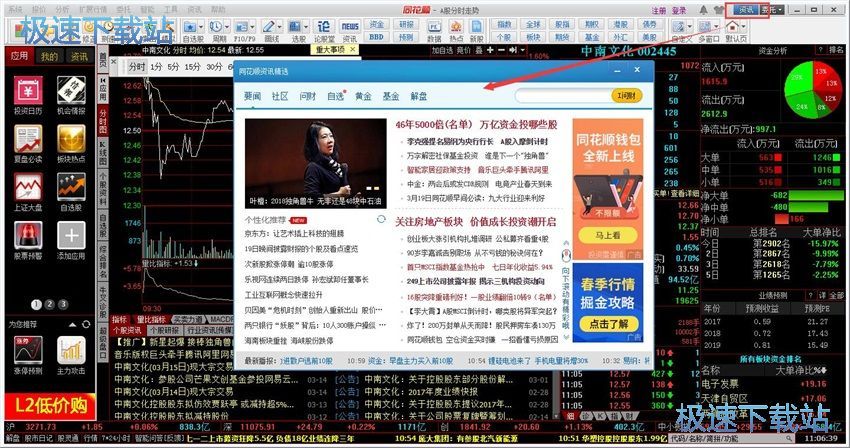Click the 数据 toolbar icon
The width and height of the screenshot is (850, 448).
click(x=434, y=26)
